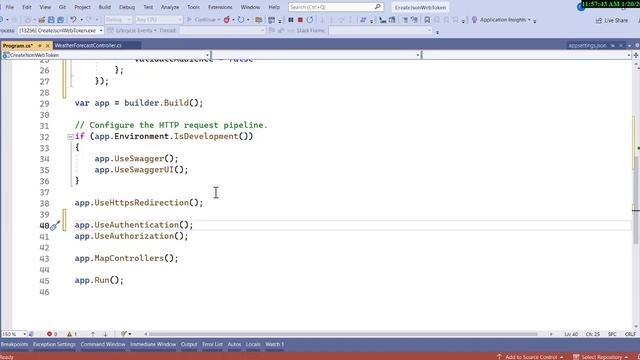
Task: Pause execution with Break All icon
Action: [x=291, y=20]
